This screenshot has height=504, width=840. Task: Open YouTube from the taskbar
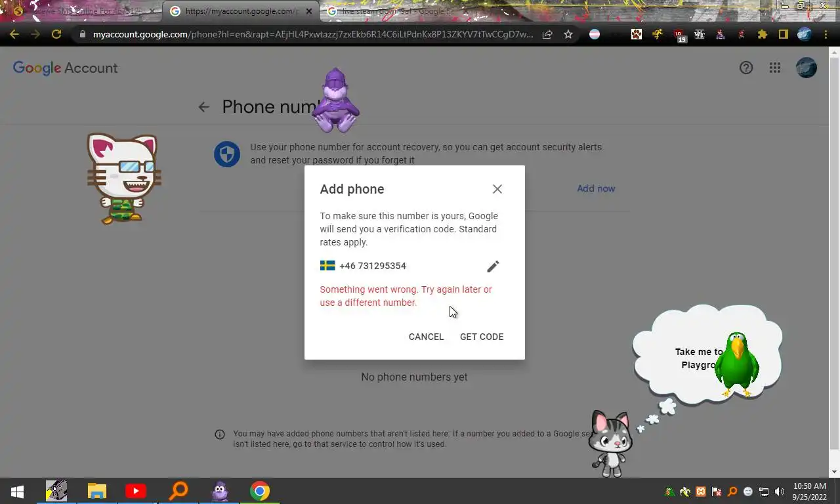(x=136, y=491)
